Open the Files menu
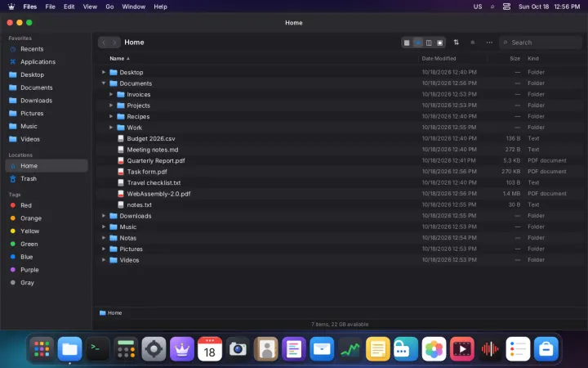The width and height of the screenshot is (588, 368). tap(30, 7)
